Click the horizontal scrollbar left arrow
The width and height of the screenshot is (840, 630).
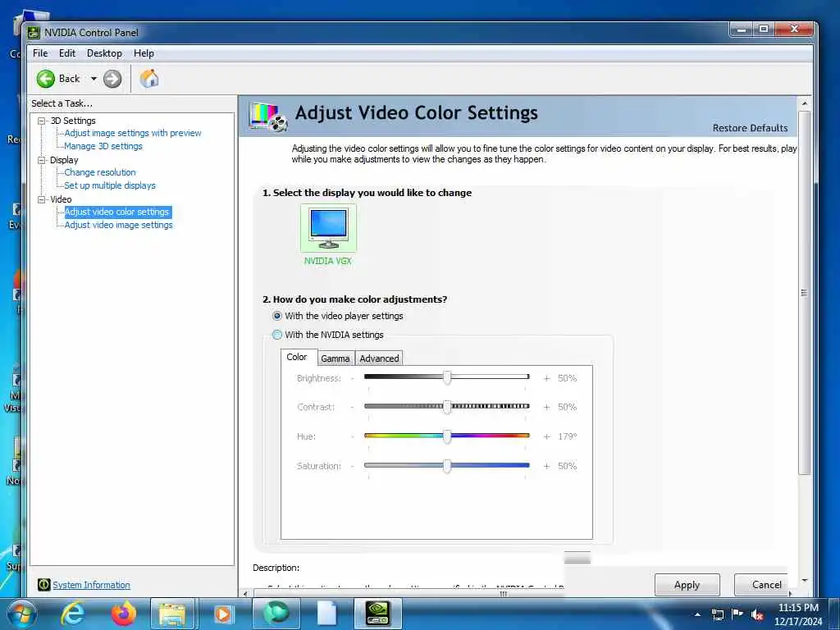245,594
